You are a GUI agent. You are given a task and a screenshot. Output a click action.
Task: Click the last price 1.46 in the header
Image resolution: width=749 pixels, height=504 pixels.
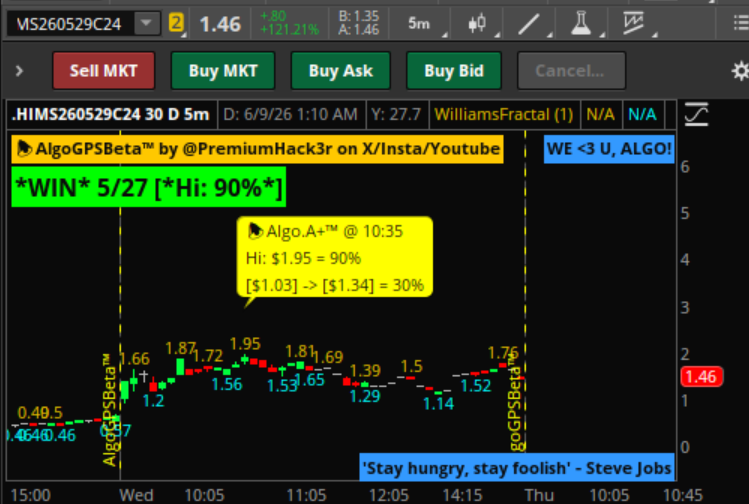pyautogui.click(x=220, y=24)
